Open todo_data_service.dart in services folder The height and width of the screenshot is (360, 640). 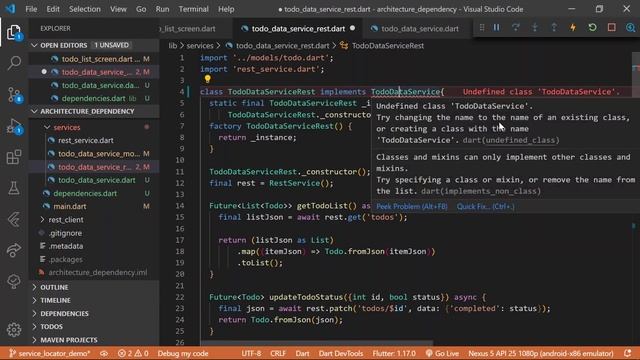pos(97,180)
